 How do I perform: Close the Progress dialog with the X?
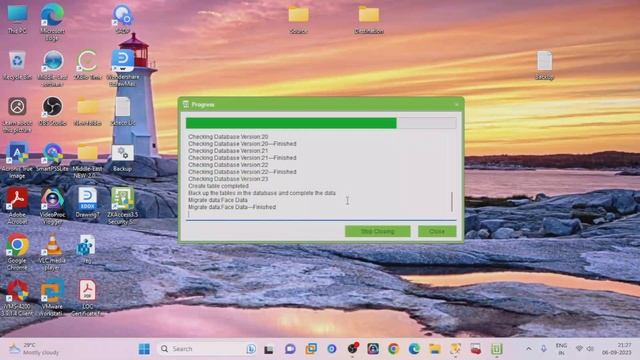[456, 105]
